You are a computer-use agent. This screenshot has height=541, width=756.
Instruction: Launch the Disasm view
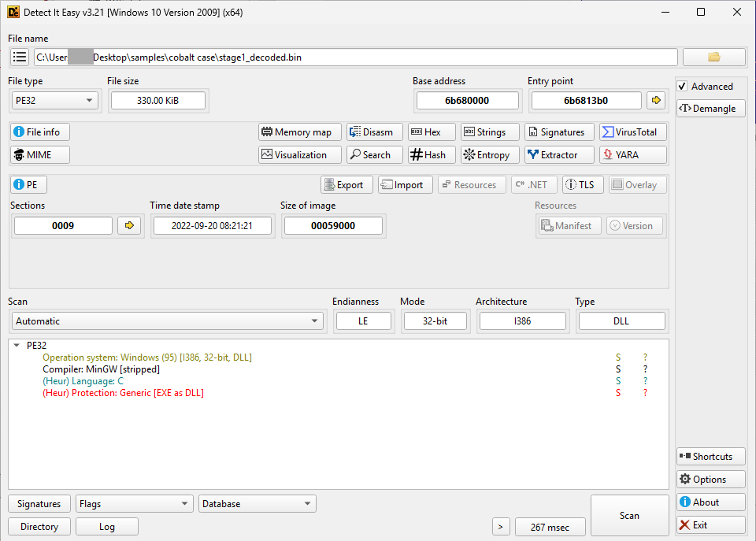(375, 132)
